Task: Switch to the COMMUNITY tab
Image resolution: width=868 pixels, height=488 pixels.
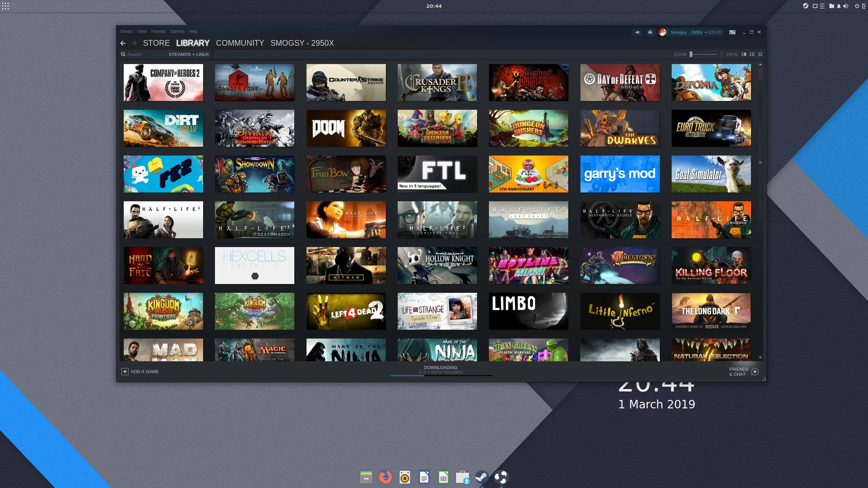Action: [240, 43]
